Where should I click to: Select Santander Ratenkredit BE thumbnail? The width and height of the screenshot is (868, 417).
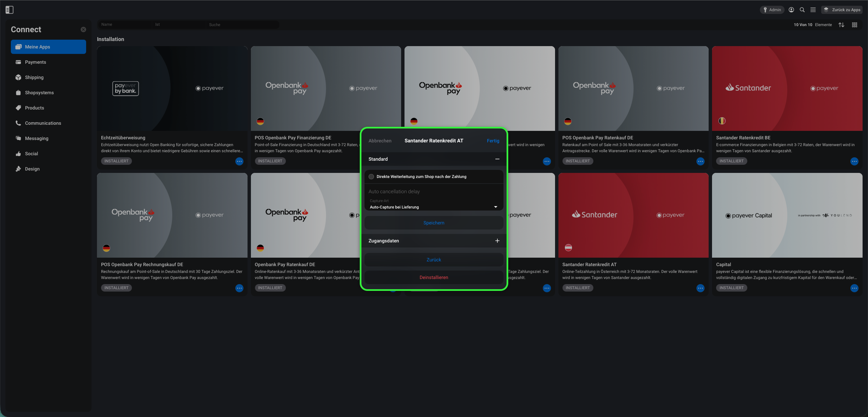click(x=787, y=88)
